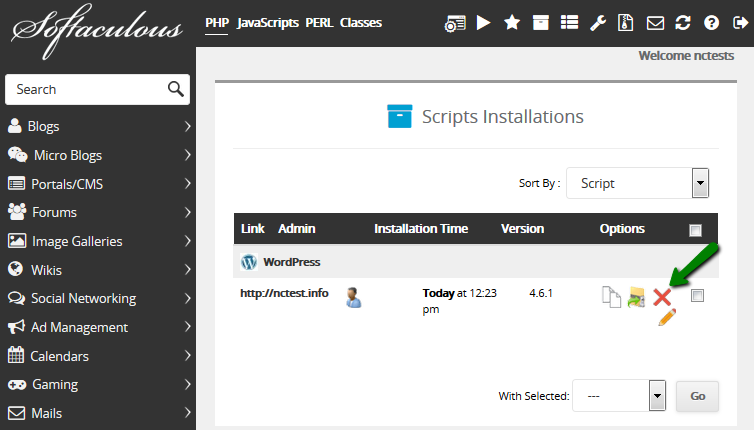Click the pencil edit installation icon
The image size is (754, 430).
tap(667, 317)
